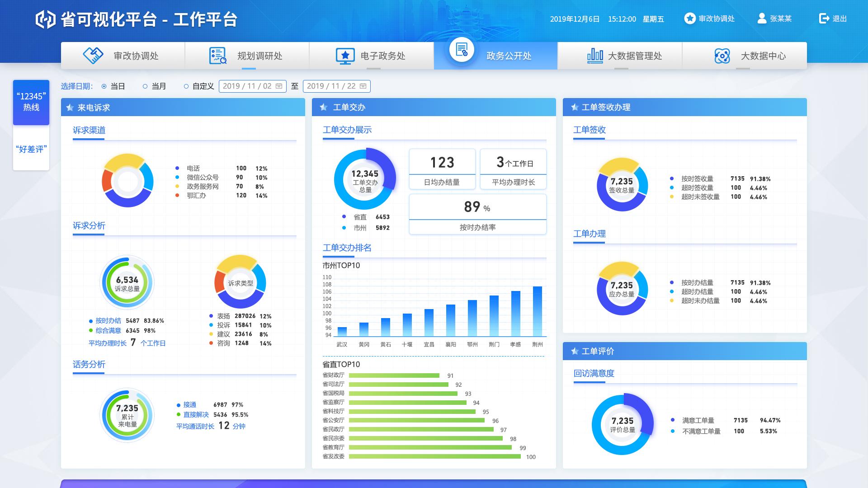
Task: Select the 自定义 date radio option
Action: pyautogui.click(x=186, y=86)
